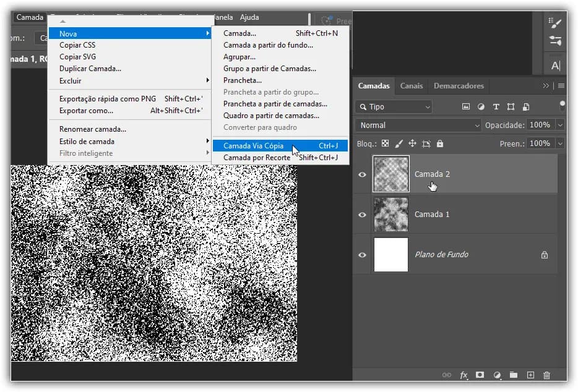Collapse panels with double-arrow icon
Viewport: 578px width, 392px height.
click(546, 86)
